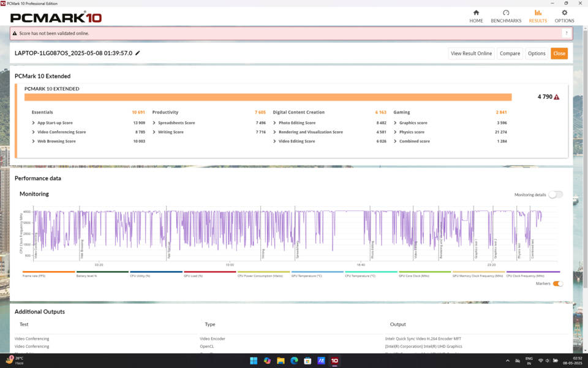Select GPU Core Clock (MHz) legend swatch
The image size is (588, 368).
click(x=425, y=272)
